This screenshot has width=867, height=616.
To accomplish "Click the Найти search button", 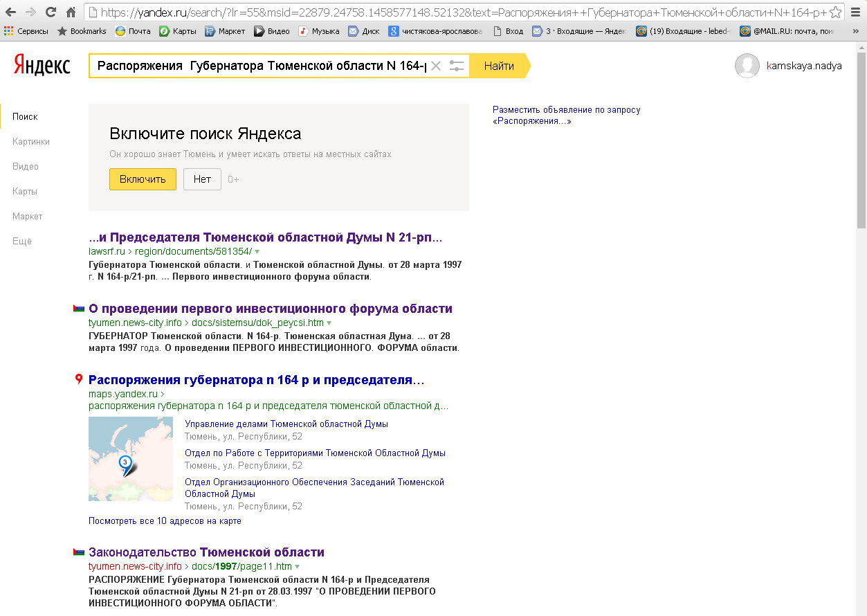I will point(500,66).
